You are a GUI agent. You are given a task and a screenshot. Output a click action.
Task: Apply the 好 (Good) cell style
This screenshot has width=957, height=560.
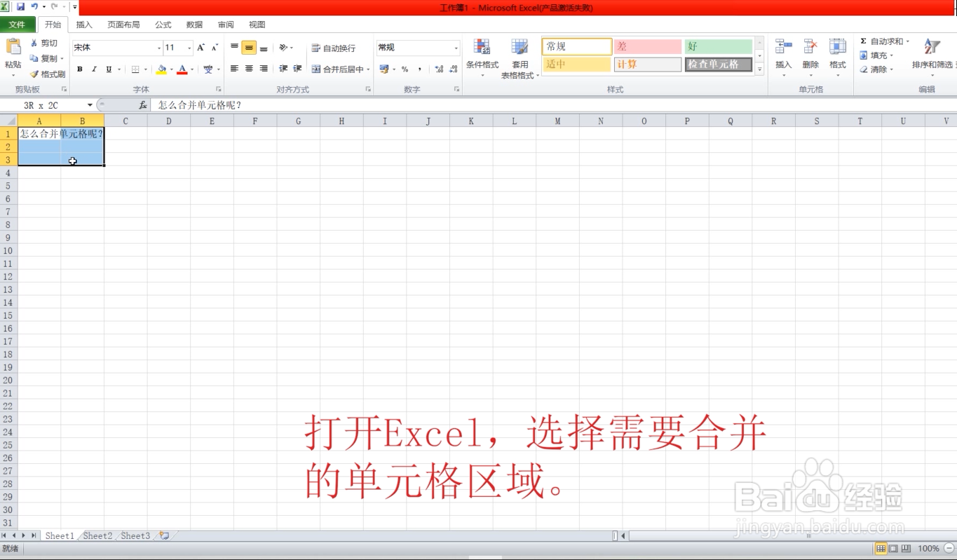coord(719,47)
